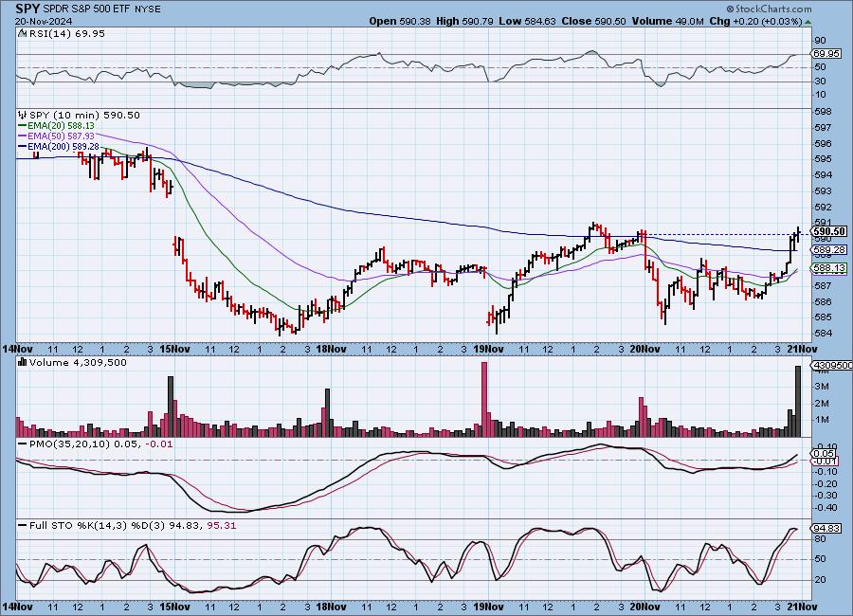
Task: Click the 80 level on the stochastic axis
Action: pos(821,539)
